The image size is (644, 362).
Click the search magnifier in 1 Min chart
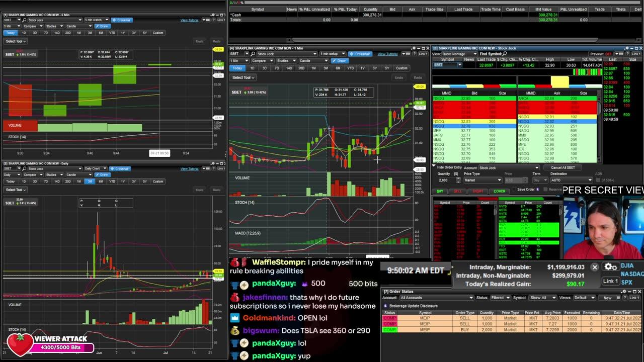(x=253, y=54)
